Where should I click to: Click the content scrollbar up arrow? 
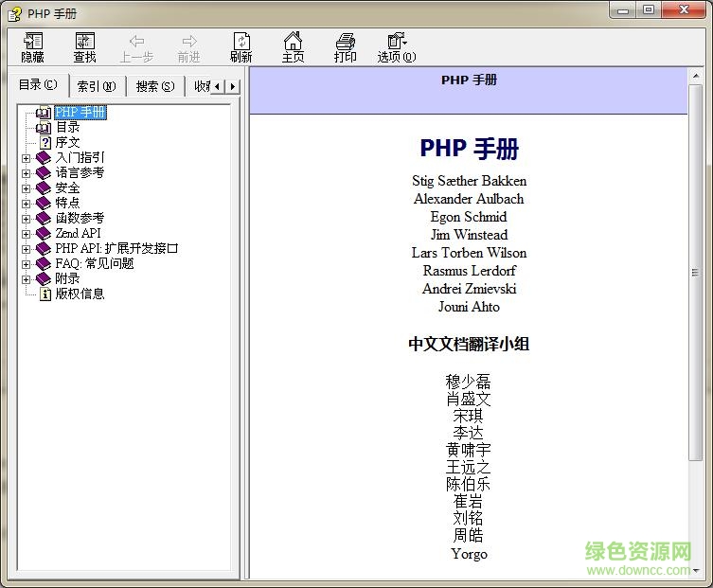pyautogui.click(x=696, y=76)
